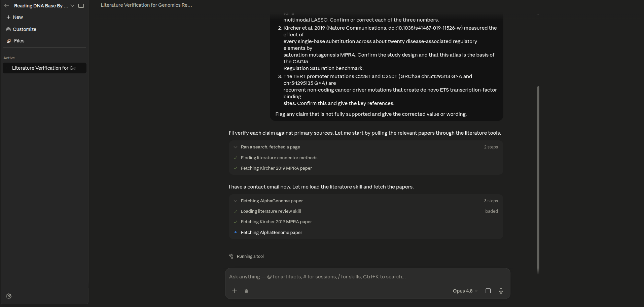Viewport: 644px width, 307px height.
Task: Collapse the "Ran a search, fetched a page" group
Action: point(236,147)
